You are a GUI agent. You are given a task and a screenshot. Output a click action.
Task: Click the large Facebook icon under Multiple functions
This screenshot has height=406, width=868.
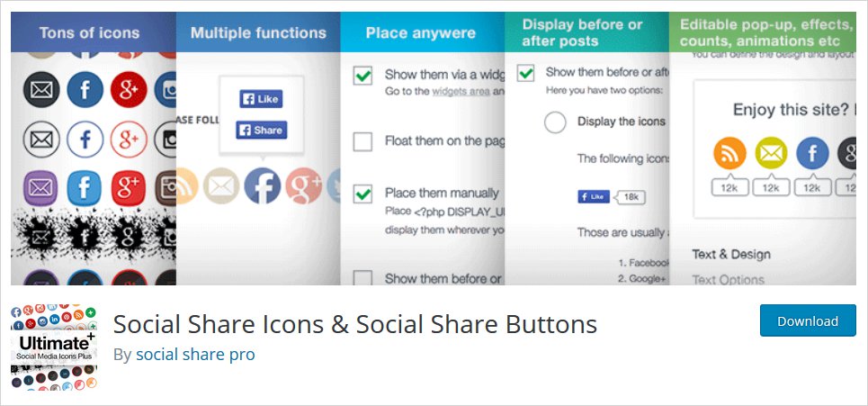(x=262, y=185)
